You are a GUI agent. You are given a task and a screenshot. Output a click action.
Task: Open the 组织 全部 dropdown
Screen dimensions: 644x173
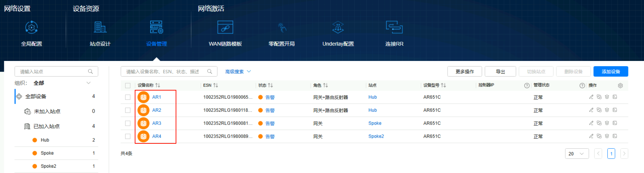(x=89, y=83)
